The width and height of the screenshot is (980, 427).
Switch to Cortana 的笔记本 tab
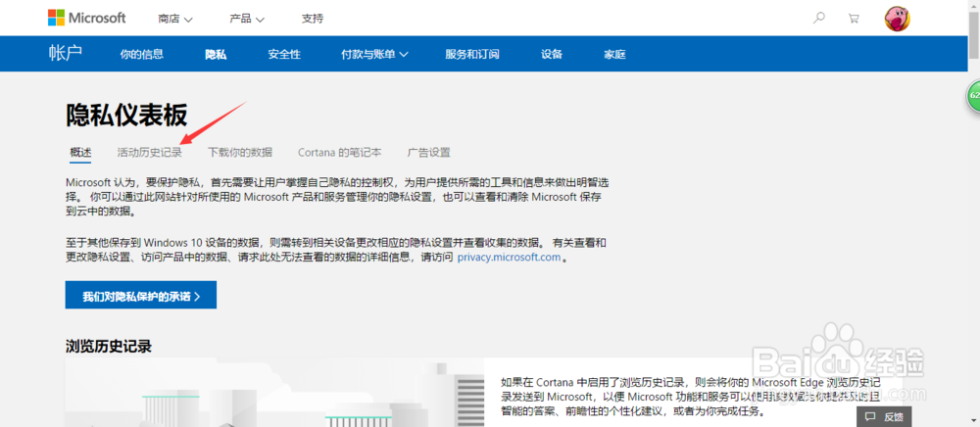[x=339, y=153]
